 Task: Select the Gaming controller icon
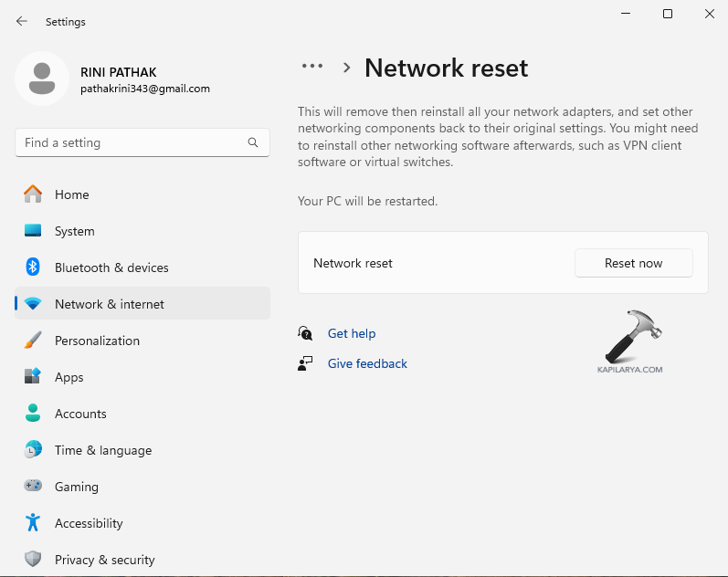(33, 487)
